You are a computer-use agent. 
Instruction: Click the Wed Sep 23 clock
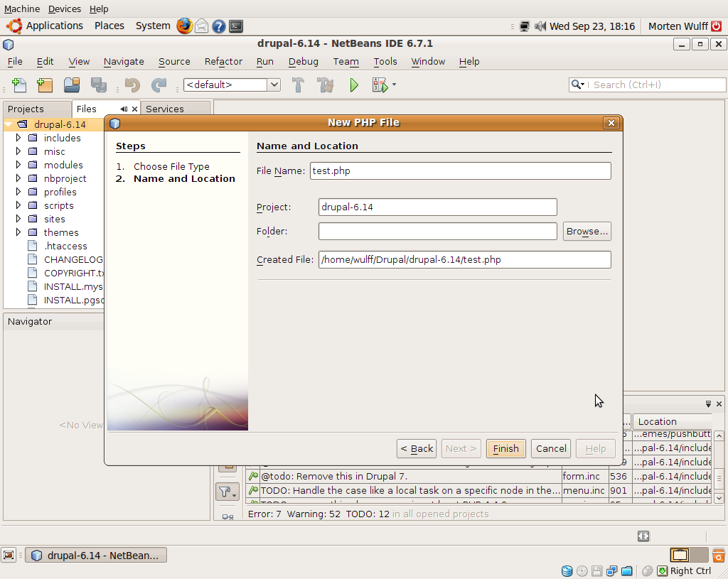[x=592, y=26]
